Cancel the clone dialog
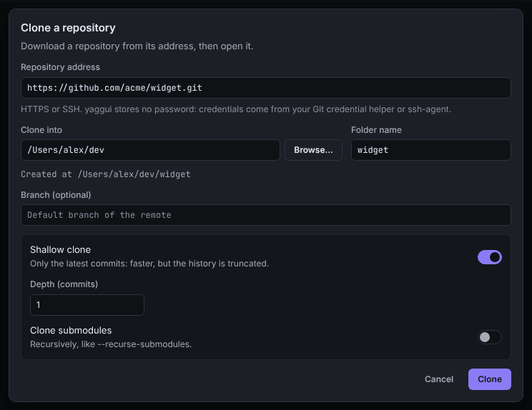532x410 pixels. coord(439,379)
